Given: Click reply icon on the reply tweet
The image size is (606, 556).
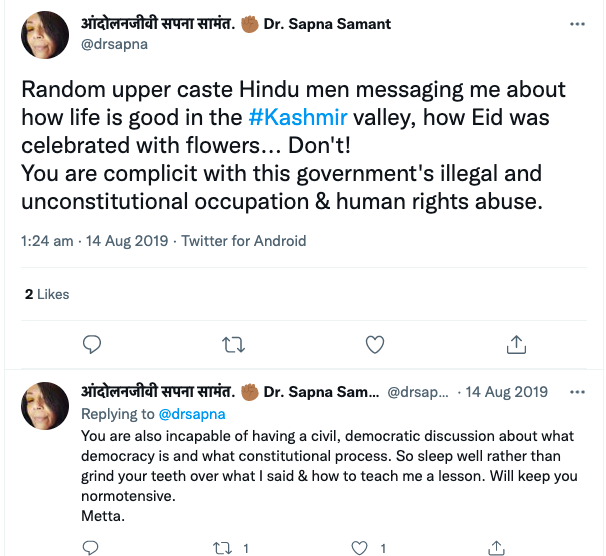Looking at the screenshot, I should pyautogui.click(x=91, y=548).
